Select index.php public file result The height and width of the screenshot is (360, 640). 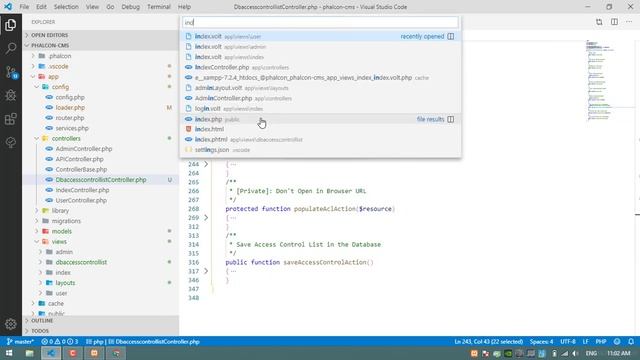point(320,119)
